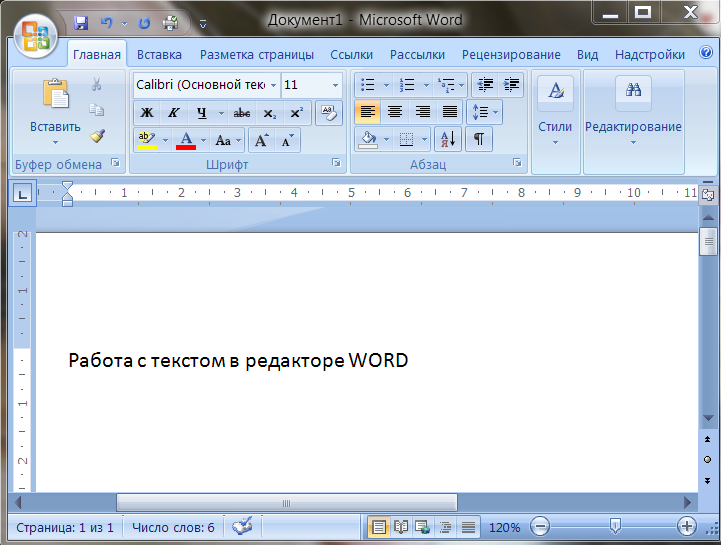This screenshot has width=721, height=545.
Task: Expand borders dropdown arrow
Action: tap(424, 139)
